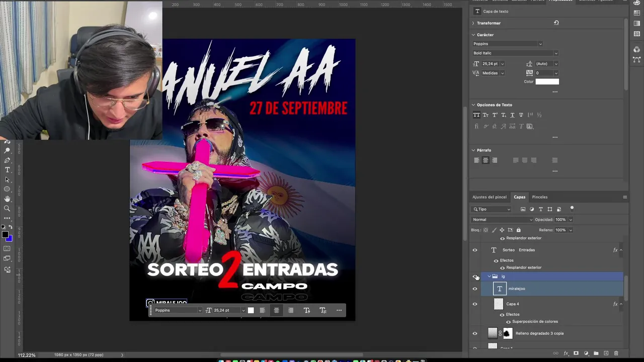The height and width of the screenshot is (362, 644).
Task: Open the Bold Italic font style dropdown
Action: [515, 53]
